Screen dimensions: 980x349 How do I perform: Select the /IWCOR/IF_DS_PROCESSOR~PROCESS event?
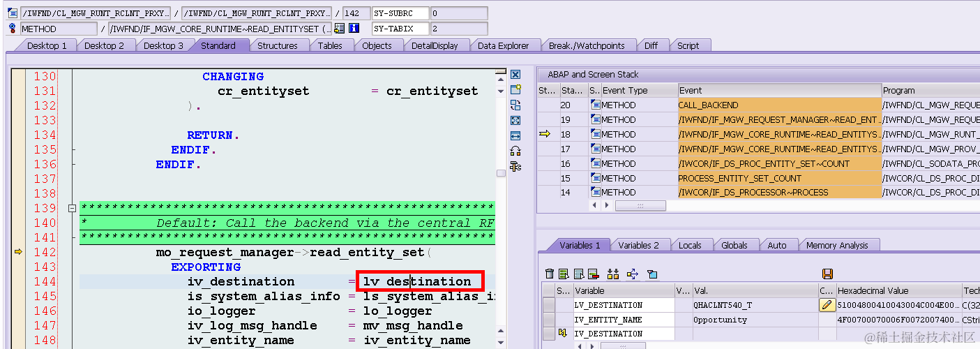coord(779,192)
